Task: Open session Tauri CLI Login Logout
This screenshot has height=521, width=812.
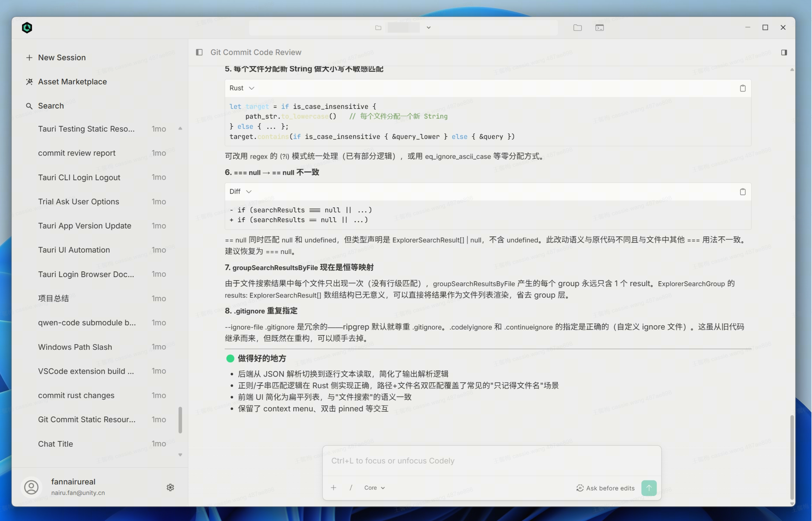Action: pos(102,177)
